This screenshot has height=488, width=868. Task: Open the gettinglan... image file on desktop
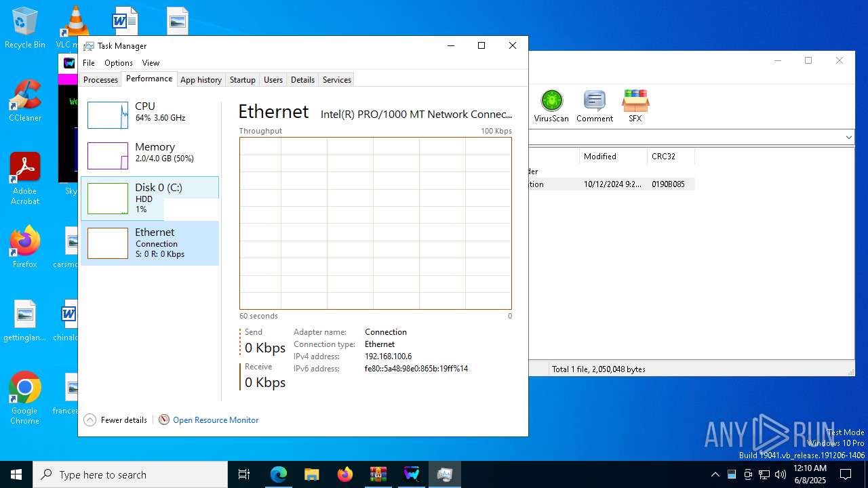[x=25, y=321]
